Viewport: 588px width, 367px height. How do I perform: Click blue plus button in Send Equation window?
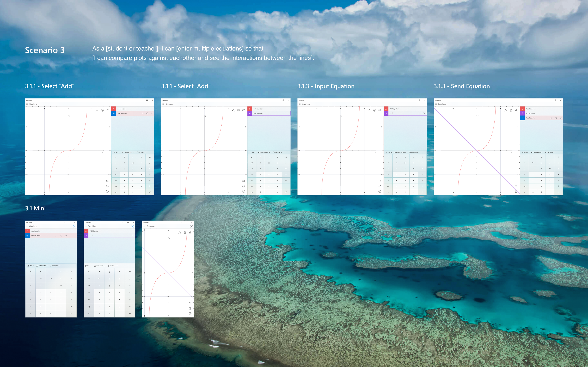click(522, 118)
